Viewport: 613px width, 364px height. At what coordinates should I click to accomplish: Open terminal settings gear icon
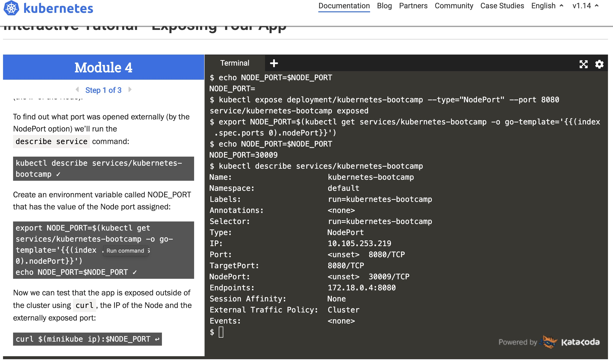click(x=599, y=64)
